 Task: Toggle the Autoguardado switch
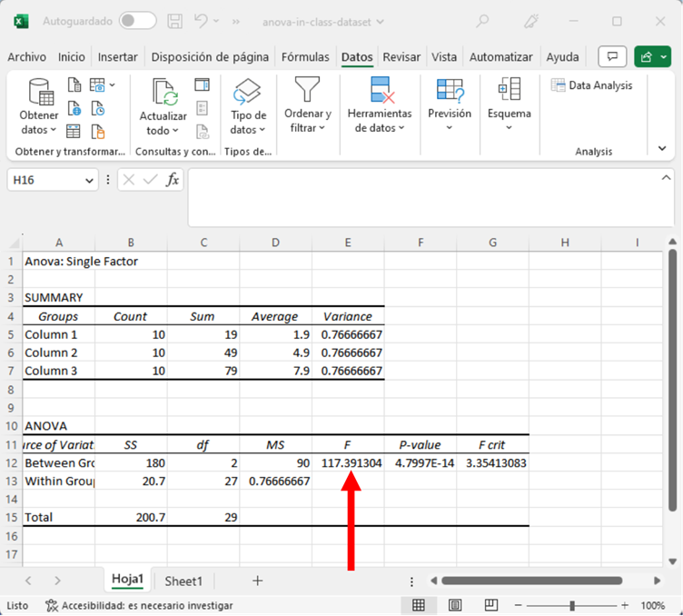click(137, 20)
